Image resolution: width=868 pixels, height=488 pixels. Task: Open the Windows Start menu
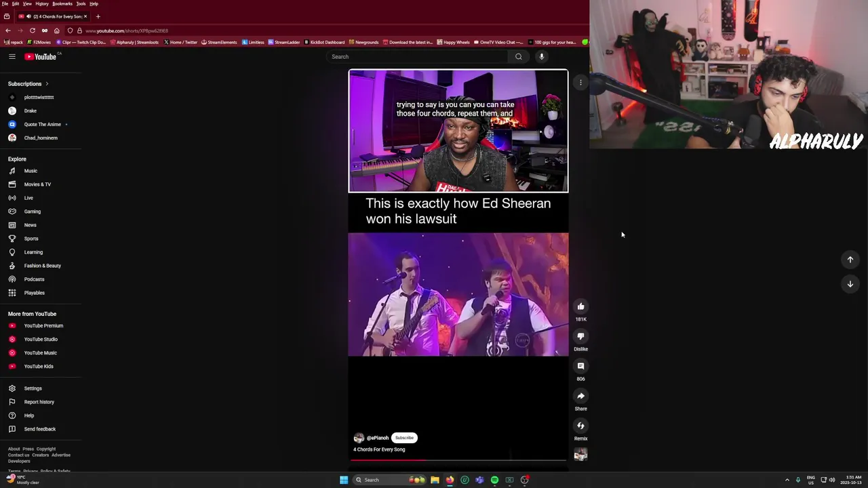coord(344,480)
